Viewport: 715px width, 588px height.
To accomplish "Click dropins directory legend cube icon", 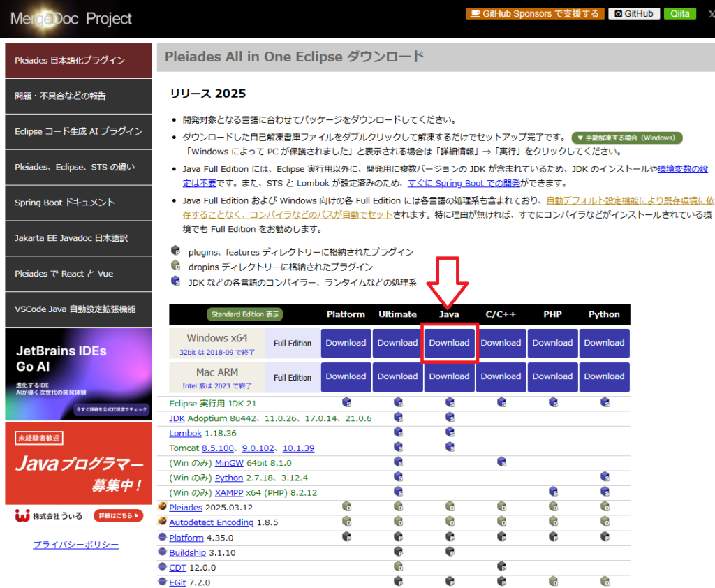I will click(175, 265).
